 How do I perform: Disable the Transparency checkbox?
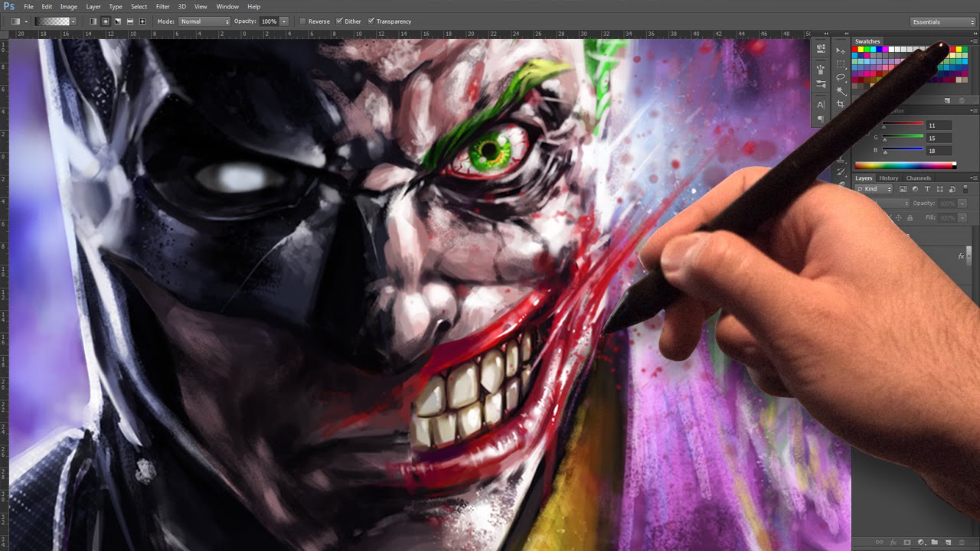point(371,21)
